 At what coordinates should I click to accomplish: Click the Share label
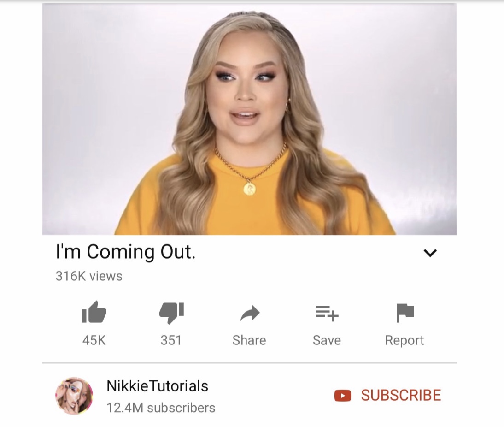tap(249, 340)
